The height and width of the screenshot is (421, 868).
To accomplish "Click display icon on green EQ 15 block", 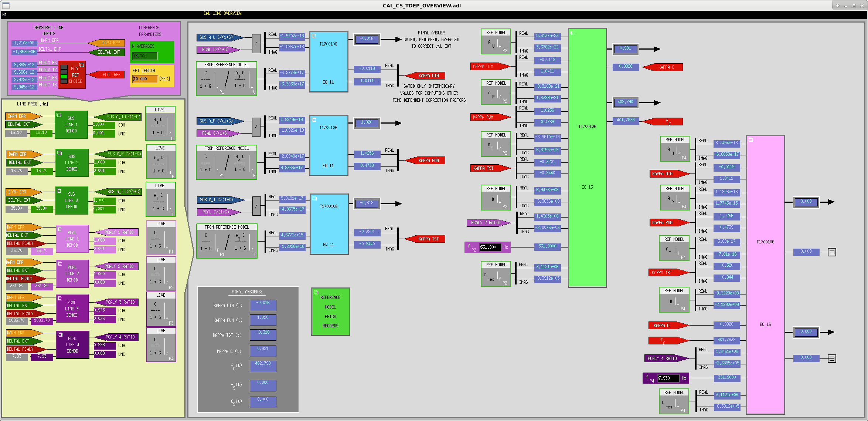I will 573,33.
